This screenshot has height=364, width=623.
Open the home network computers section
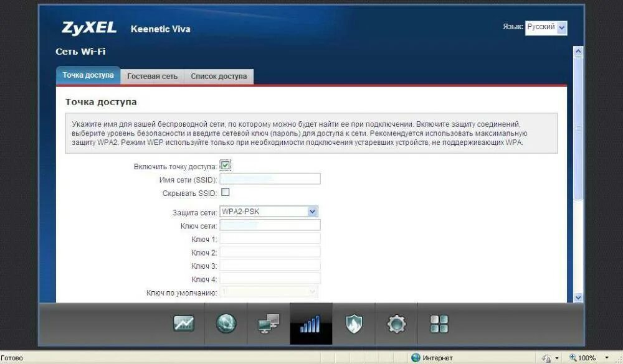pos(269,324)
